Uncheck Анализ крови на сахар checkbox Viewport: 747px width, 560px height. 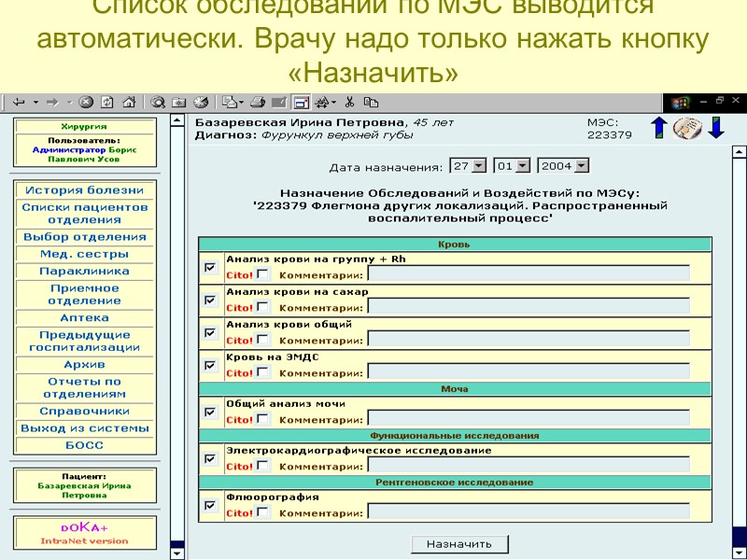(x=210, y=300)
